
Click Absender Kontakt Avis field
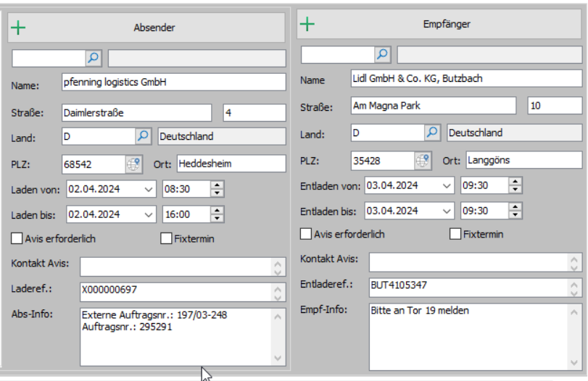183,267
